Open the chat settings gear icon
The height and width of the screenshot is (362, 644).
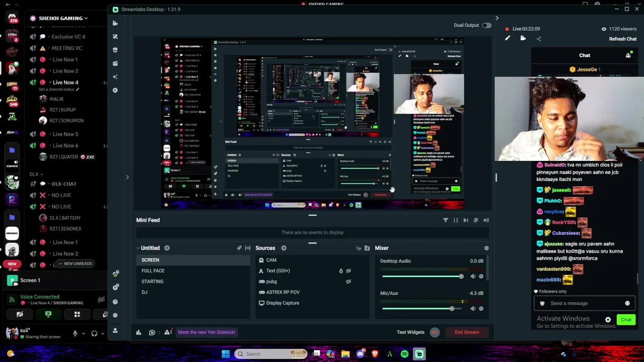coord(608,320)
